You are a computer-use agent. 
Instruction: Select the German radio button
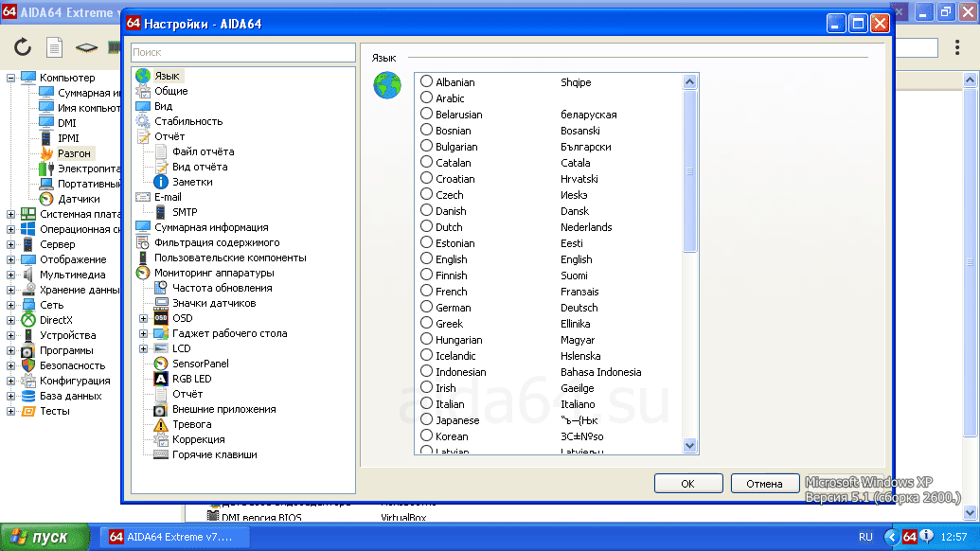pos(426,307)
